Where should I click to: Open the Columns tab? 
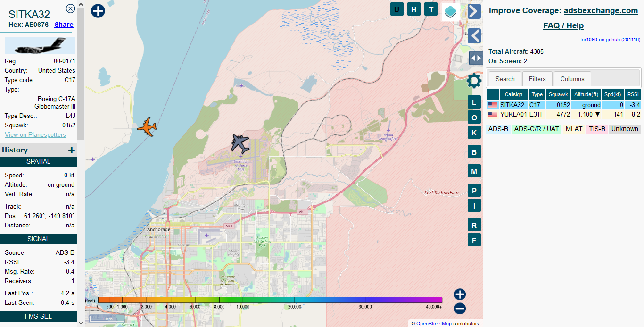(x=572, y=79)
